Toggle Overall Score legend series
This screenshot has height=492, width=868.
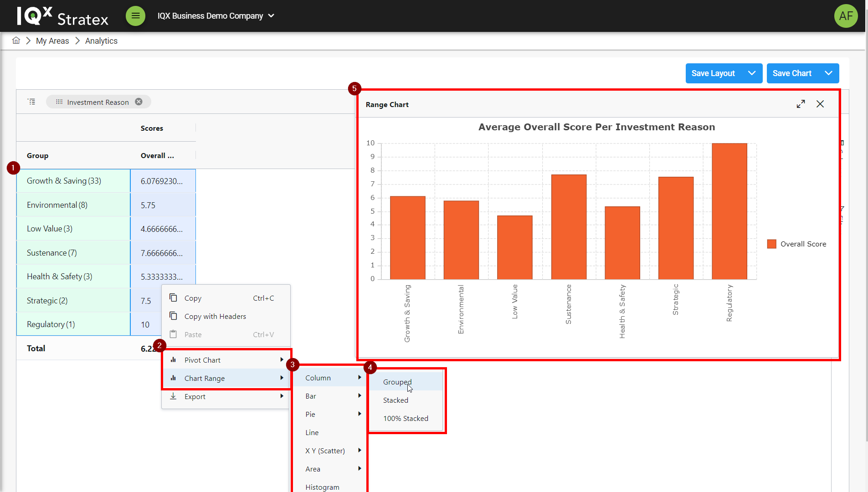pyautogui.click(x=796, y=244)
